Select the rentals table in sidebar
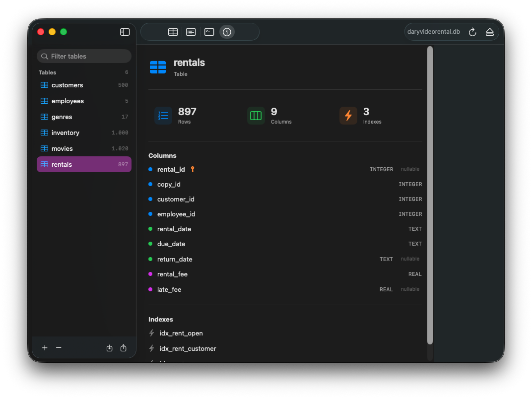This screenshot has height=399, width=532. coord(84,165)
